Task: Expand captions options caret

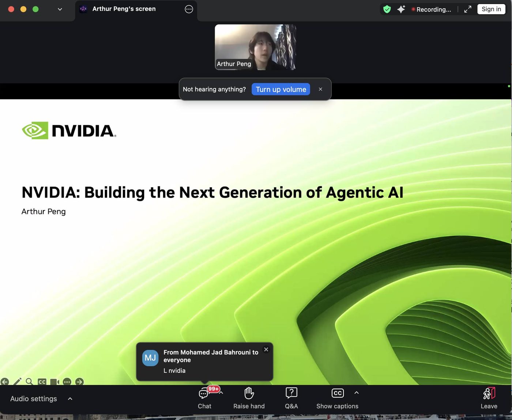Action: click(357, 393)
